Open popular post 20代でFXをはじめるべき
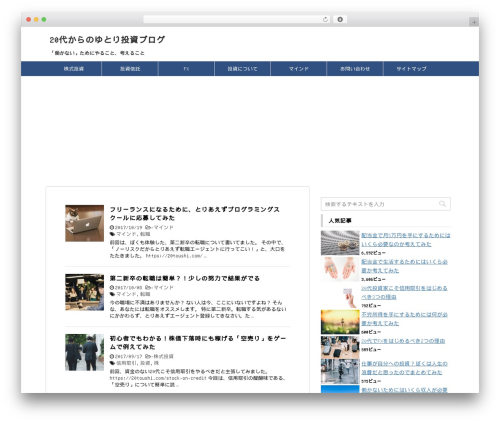 (x=403, y=341)
